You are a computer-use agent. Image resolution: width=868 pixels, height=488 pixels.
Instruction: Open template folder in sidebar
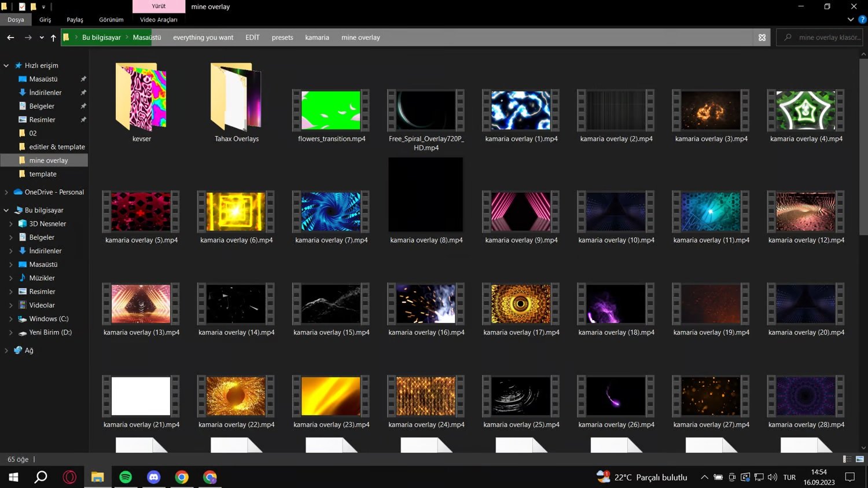click(x=43, y=174)
